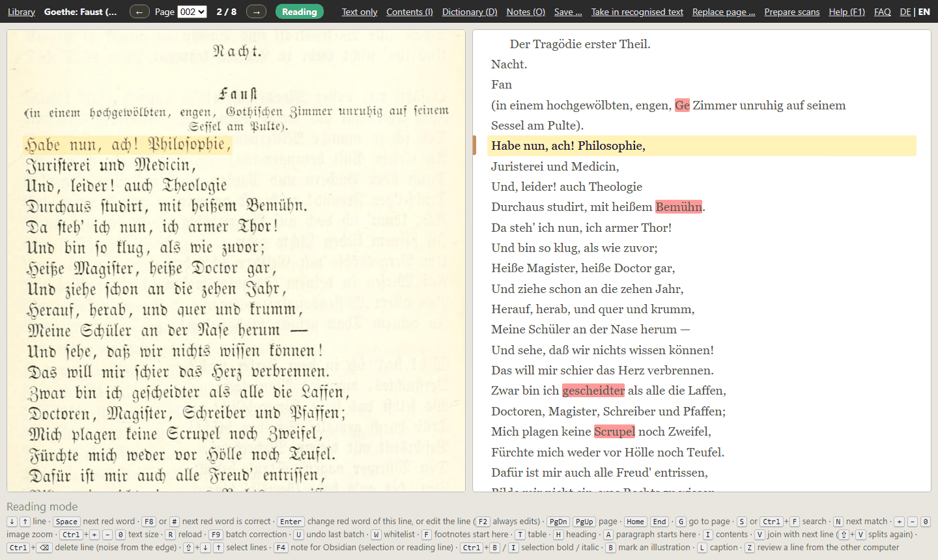Open Prepare scans

(792, 12)
